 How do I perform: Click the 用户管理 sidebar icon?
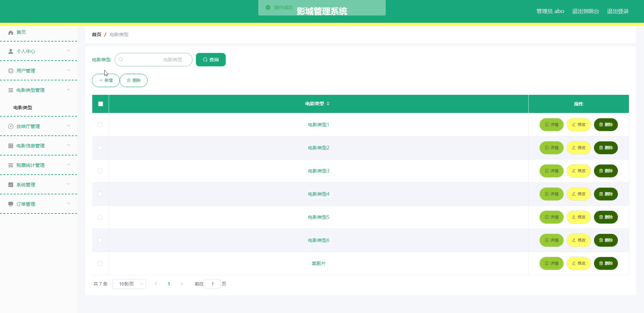click(x=11, y=71)
